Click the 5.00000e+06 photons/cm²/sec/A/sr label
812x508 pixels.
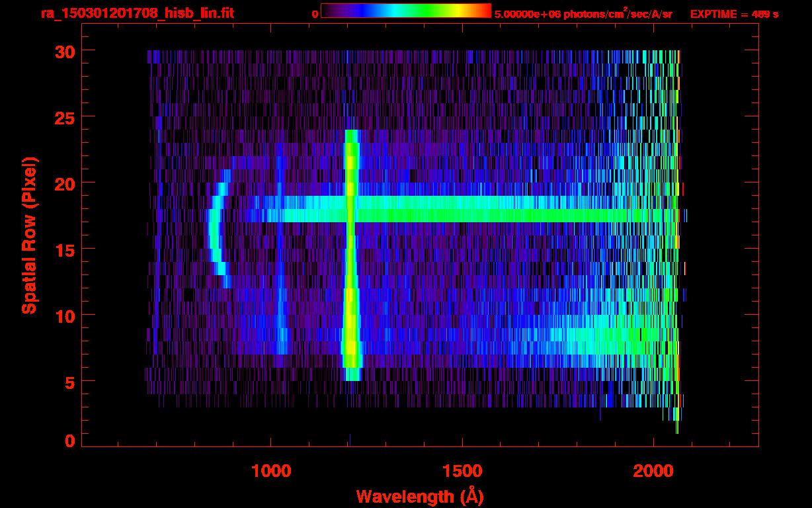pos(583,13)
